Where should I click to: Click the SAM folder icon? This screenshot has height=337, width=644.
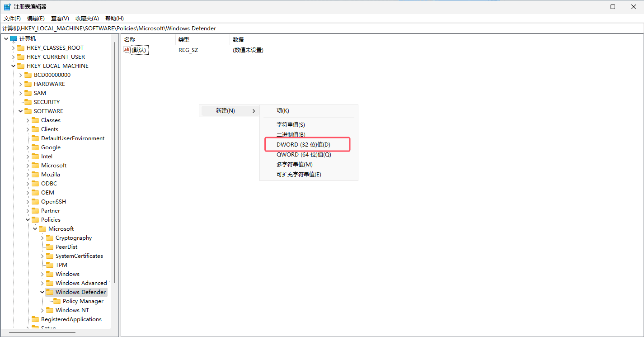(x=28, y=93)
